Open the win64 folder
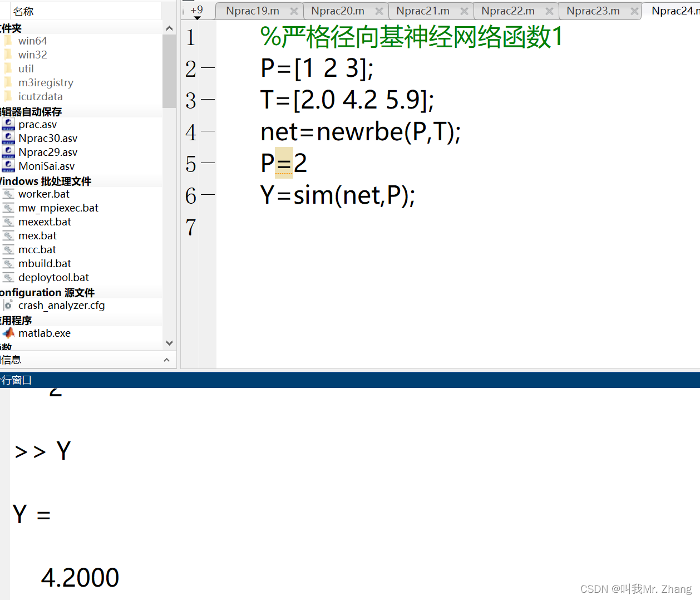Viewport: 700px width, 600px height. (x=33, y=40)
